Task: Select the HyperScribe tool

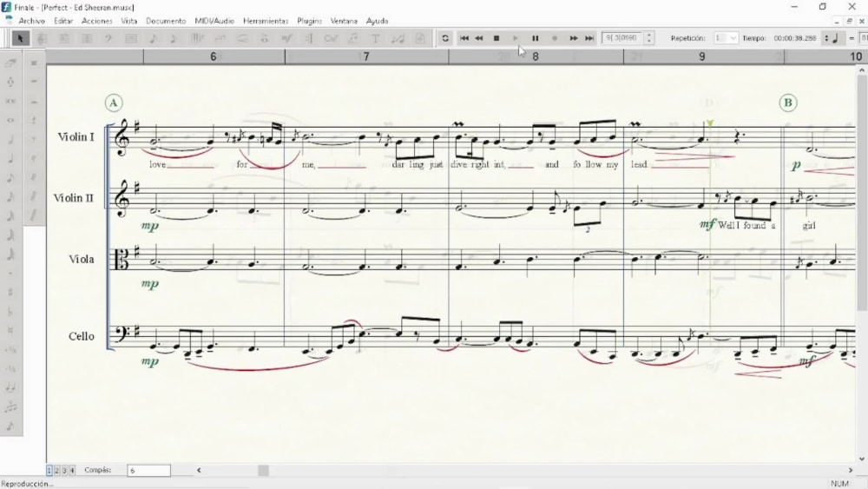Action: pyautogui.click(x=198, y=38)
